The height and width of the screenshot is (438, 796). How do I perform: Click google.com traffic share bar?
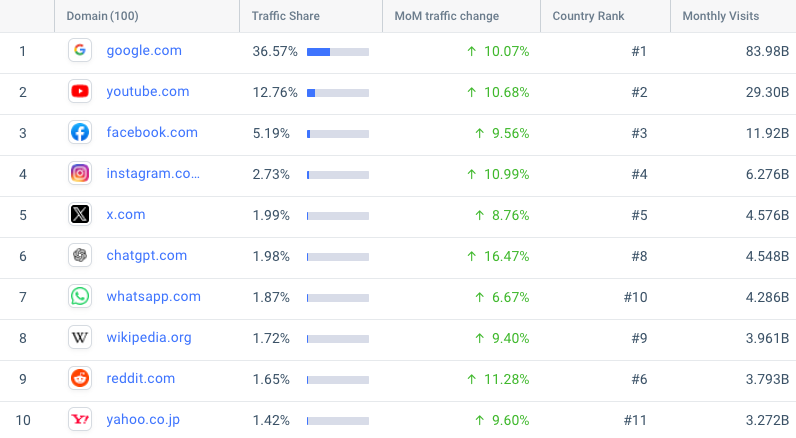(x=338, y=52)
